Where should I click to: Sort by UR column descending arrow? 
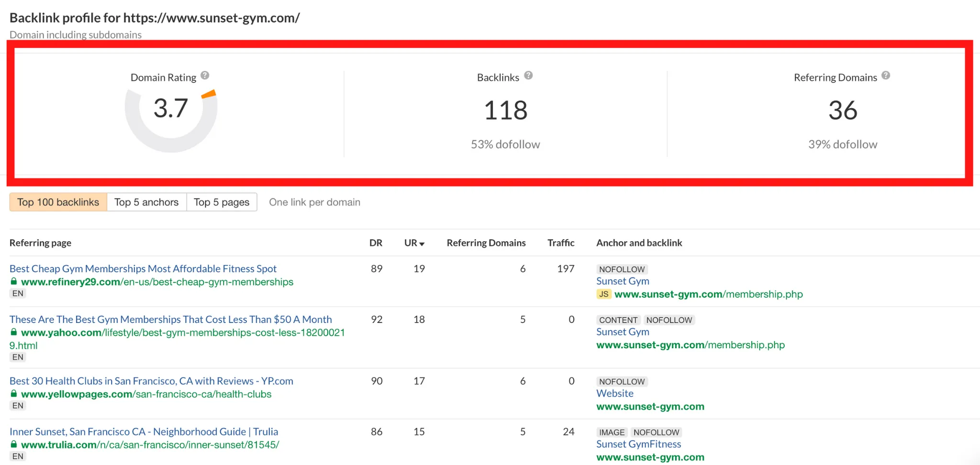coord(422,244)
